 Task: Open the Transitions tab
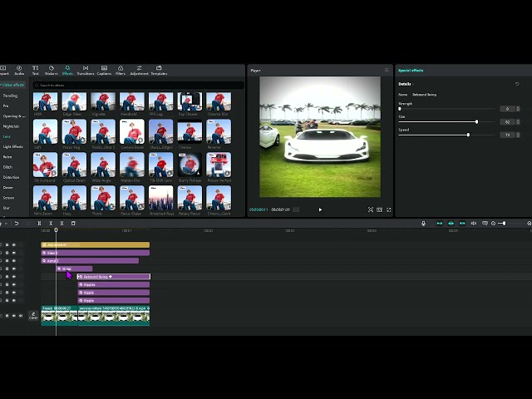point(86,70)
